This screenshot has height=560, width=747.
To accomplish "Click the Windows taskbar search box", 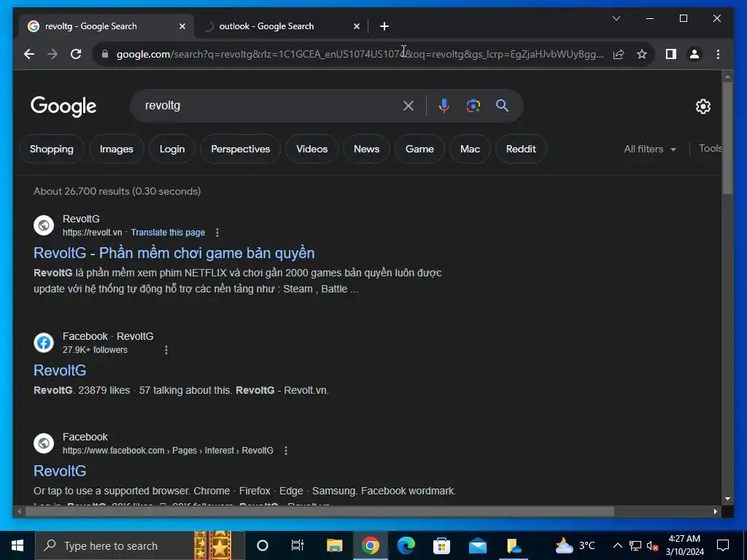I will pyautogui.click(x=139, y=545).
